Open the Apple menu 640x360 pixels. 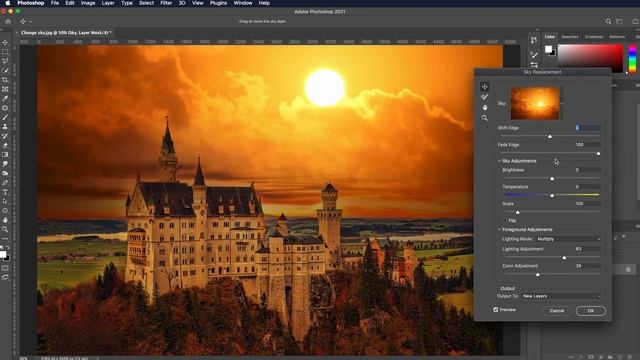click(x=7, y=3)
